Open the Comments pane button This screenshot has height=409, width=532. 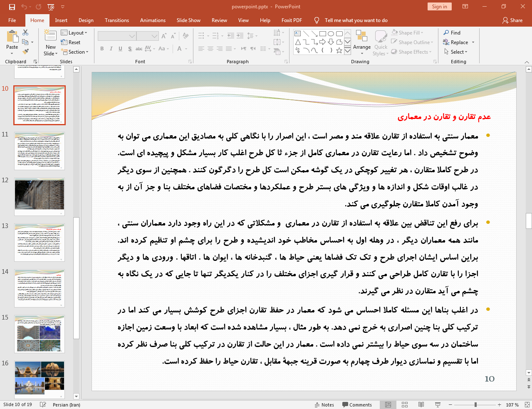pos(357,405)
